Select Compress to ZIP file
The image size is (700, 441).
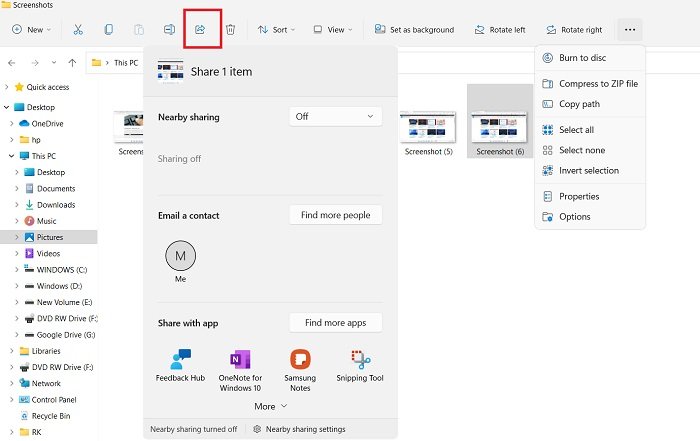click(598, 84)
